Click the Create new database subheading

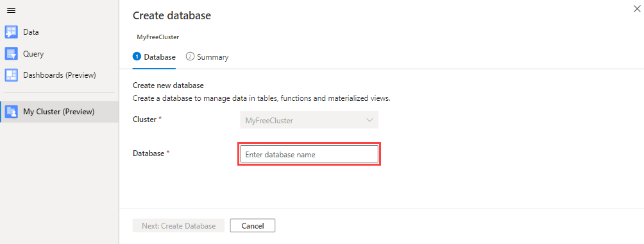(169, 85)
